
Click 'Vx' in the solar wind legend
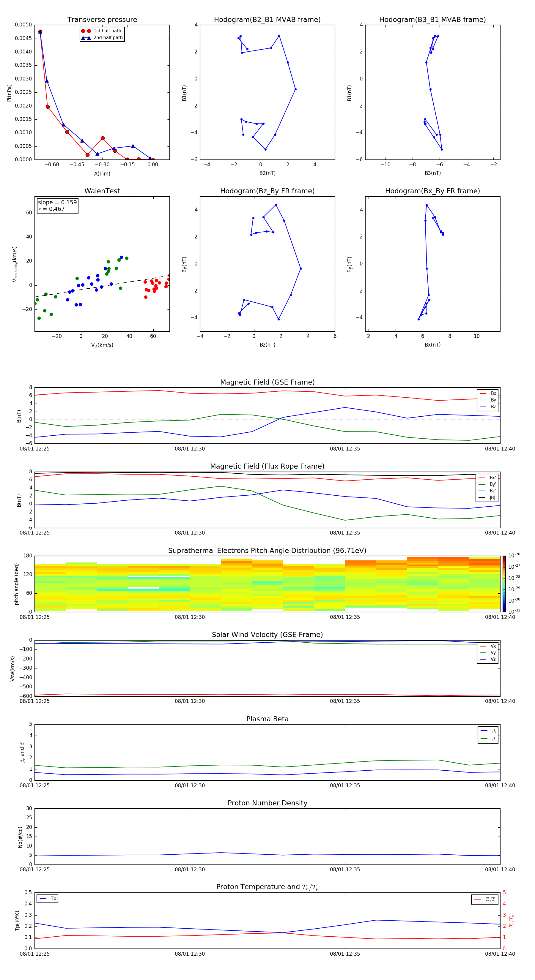coord(493,646)
